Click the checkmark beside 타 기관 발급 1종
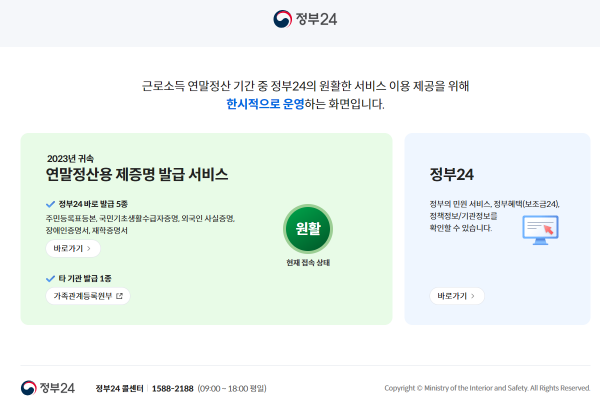Image resolution: width=600 pixels, height=400 pixels. (x=51, y=277)
